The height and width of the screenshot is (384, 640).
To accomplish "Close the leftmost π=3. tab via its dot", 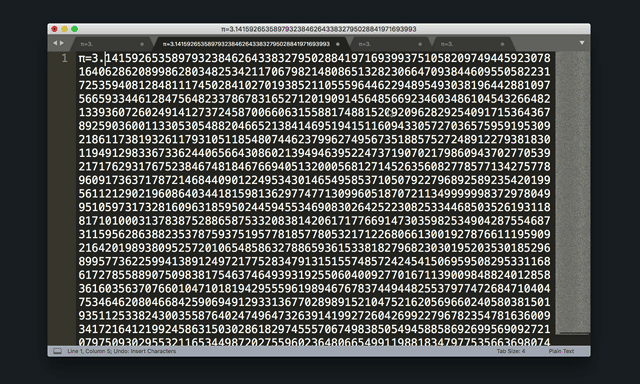I will (142, 44).
